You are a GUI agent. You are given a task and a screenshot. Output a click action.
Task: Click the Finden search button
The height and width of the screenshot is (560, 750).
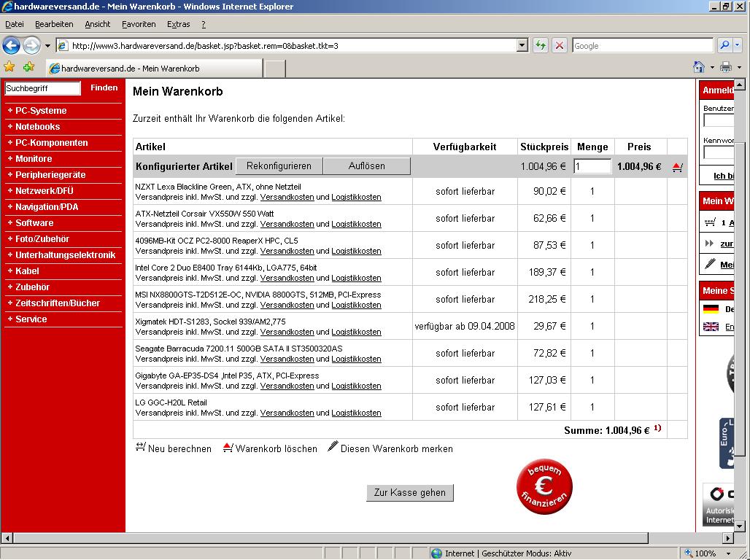[104, 88]
